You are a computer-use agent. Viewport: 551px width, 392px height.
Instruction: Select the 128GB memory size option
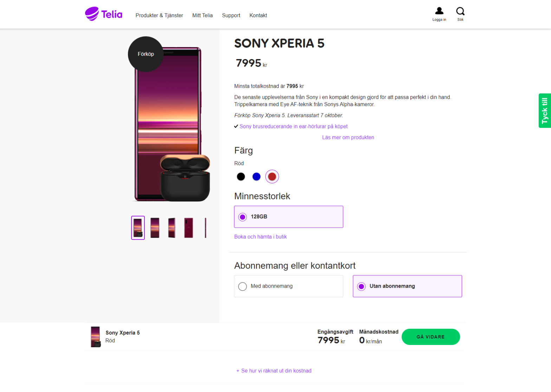(289, 217)
